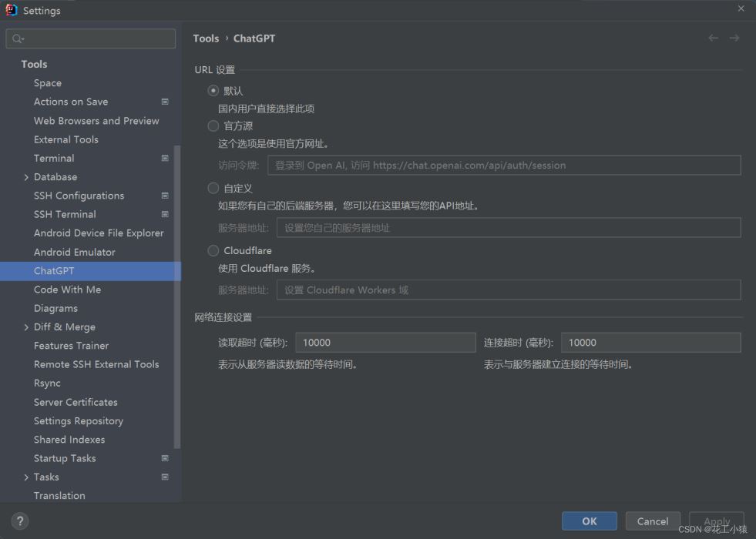Click the project-level icon beside SSH Configurations
This screenshot has height=539, width=756.
coord(165,196)
